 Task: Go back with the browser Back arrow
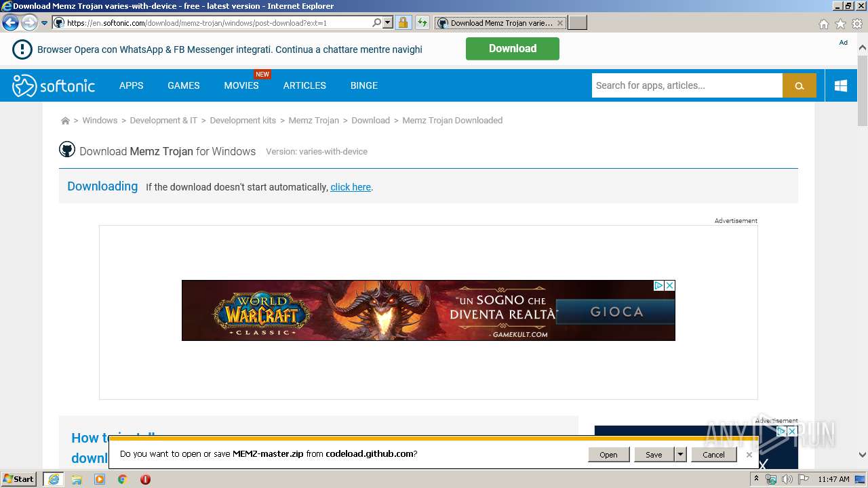10,22
